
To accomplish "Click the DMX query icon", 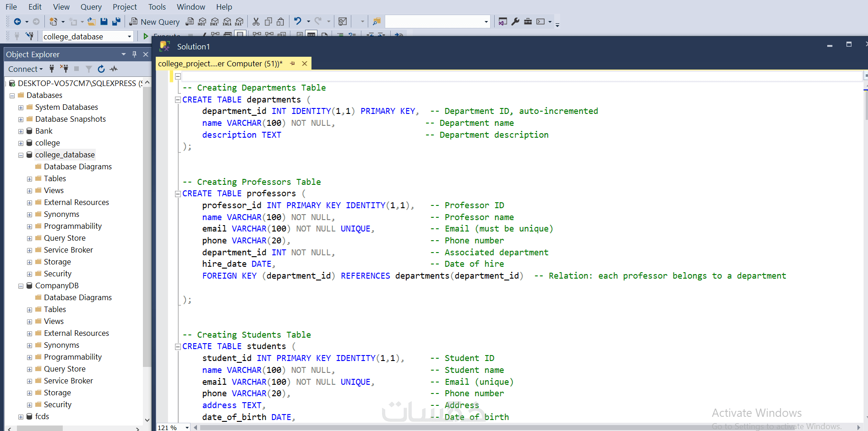I will 214,22.
